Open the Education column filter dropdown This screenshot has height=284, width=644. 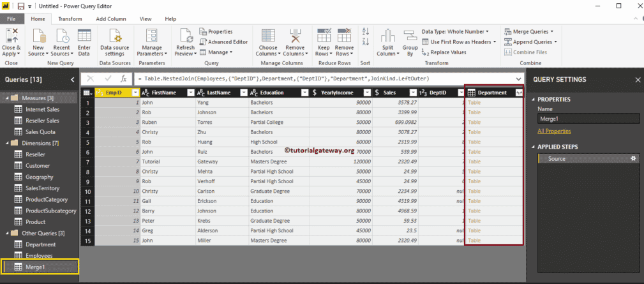tap(304, 93)
